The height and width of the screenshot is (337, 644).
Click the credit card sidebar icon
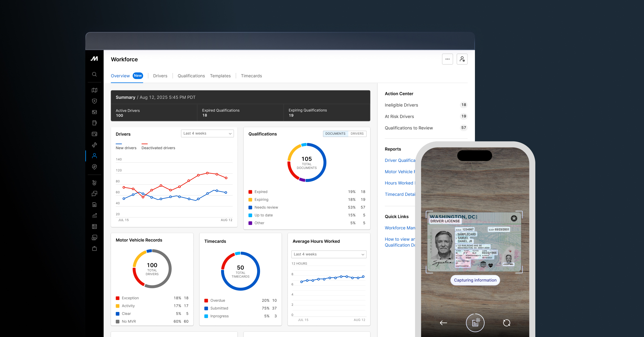pyautogui.click(x=94, y=134)
